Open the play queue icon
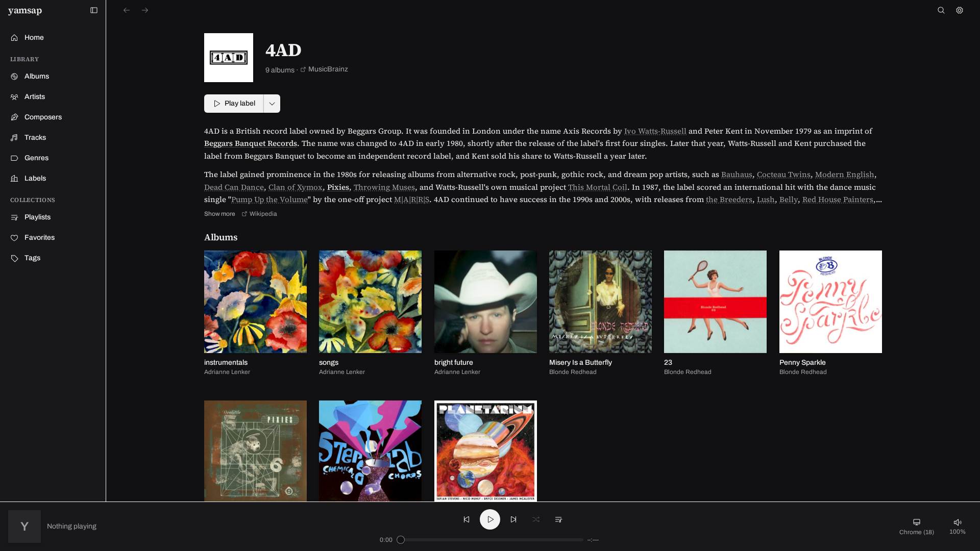 [558, 519]
